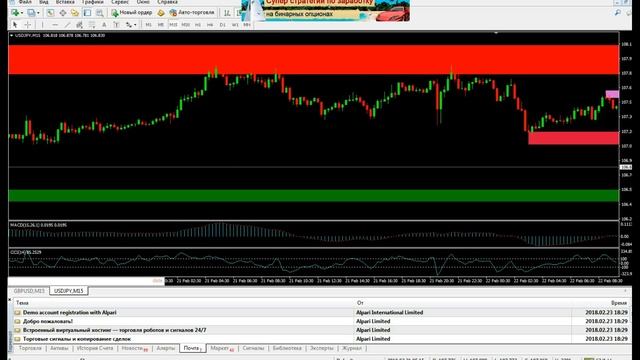
Task: Open the Файл menu
Action: tap(25, 2)
